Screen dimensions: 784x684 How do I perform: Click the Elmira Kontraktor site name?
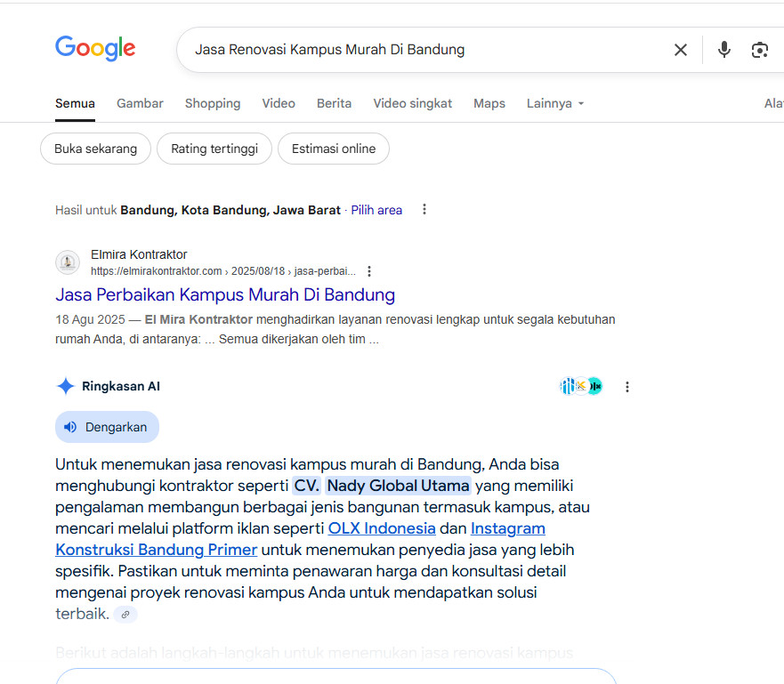(x=139, y=254)
